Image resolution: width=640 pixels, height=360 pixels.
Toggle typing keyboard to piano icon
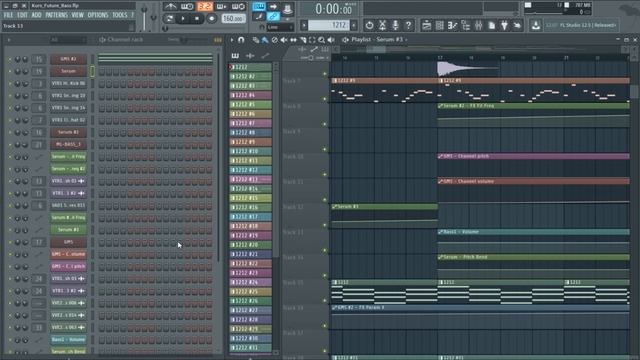(x=258, y=7)
